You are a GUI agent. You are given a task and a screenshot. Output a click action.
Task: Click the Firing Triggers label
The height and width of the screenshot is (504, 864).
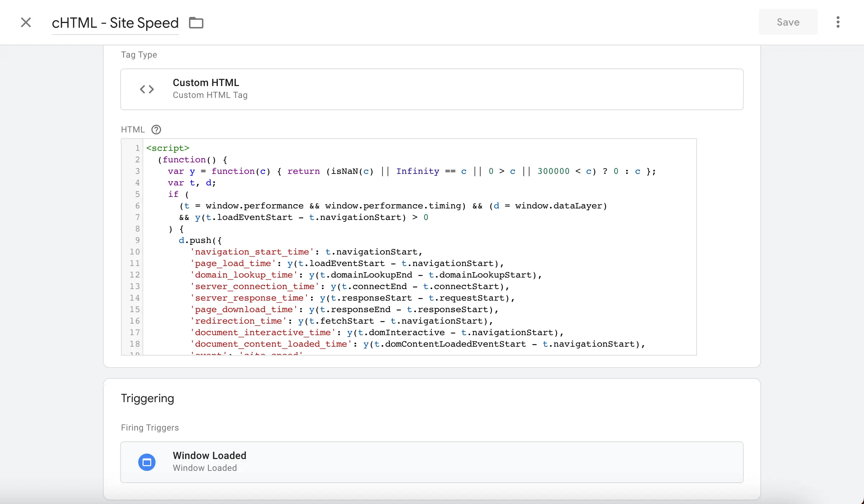coord(150,428)
